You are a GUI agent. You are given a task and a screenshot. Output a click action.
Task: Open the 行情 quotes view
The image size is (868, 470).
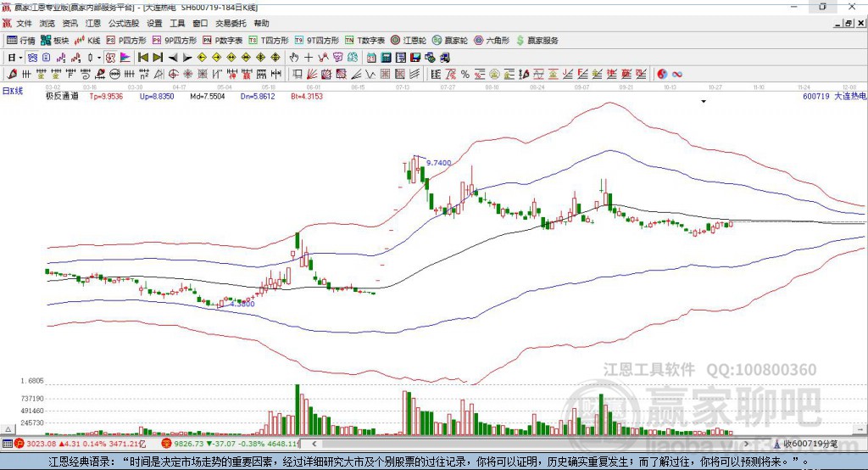(20, 41)
